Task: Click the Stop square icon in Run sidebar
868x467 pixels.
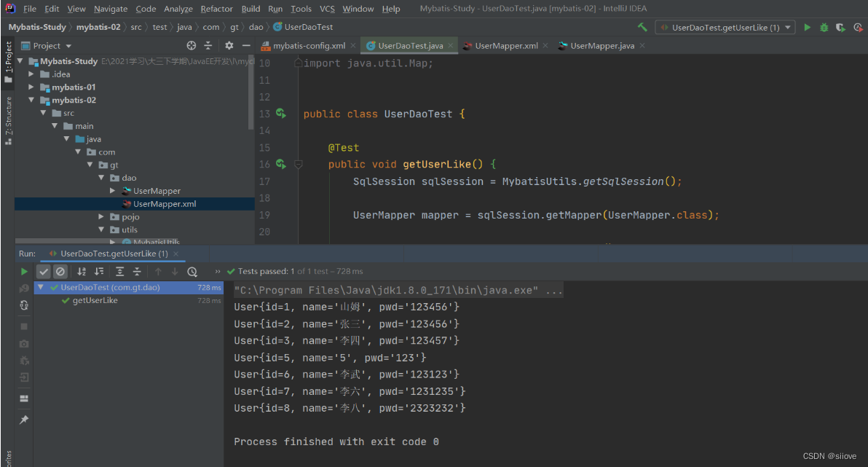Action: click(x=24, y=327)
